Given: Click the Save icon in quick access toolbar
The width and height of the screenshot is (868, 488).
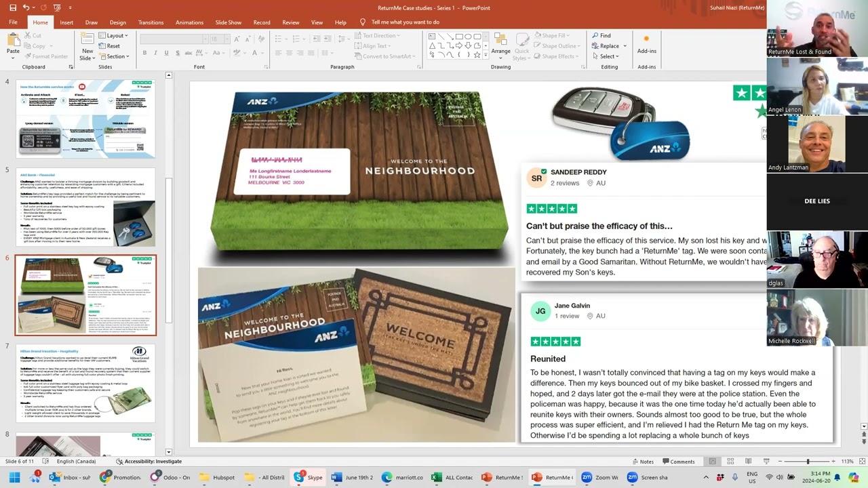Looking at the screenshot, I should click(12, 7).
